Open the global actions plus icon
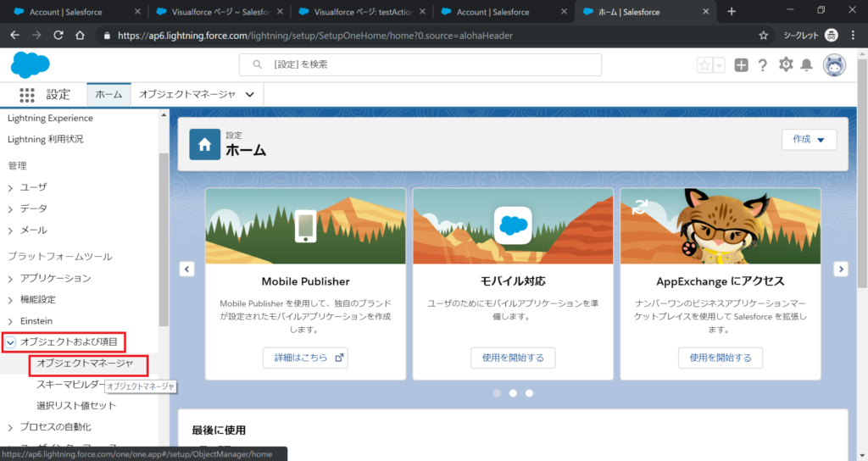 (742, 65)
